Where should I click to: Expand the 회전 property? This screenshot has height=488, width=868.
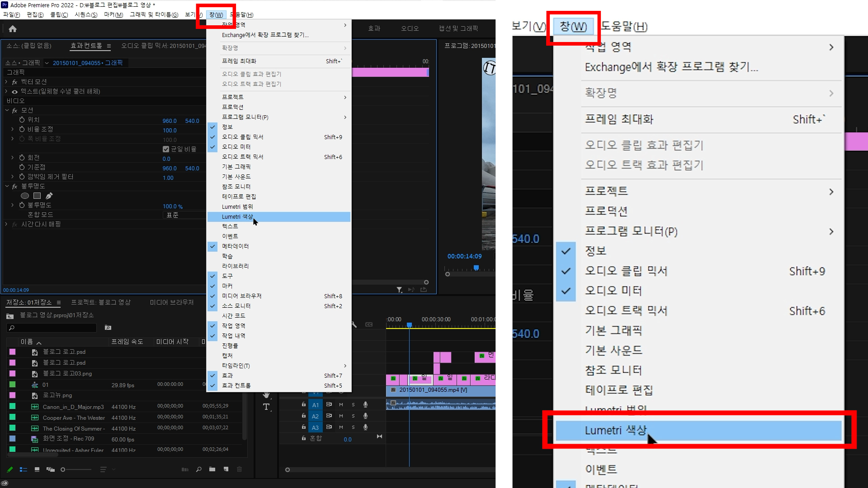[13, 158]
